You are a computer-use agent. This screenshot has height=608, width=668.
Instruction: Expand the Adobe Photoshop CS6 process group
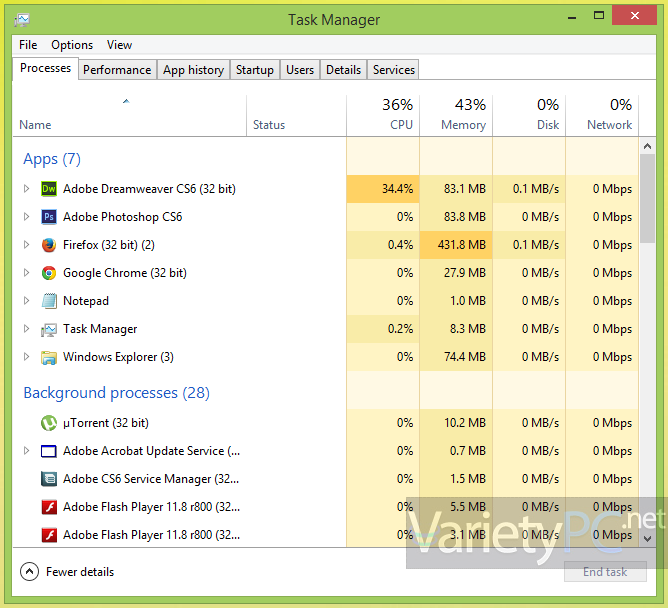(26, 217)
